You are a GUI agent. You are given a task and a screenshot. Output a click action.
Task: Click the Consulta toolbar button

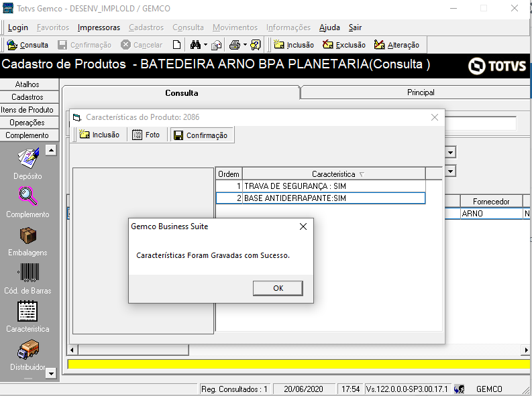(x=28, y=45)
